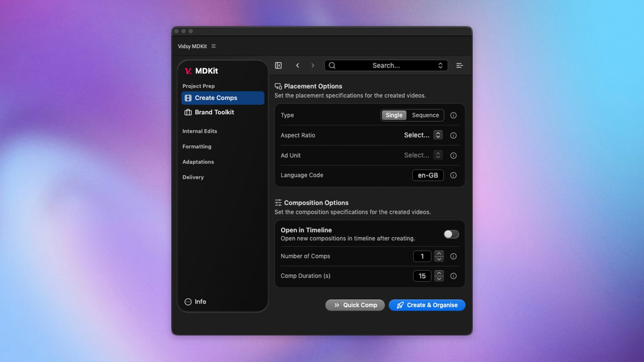
Task: Click the MDKit logo in the sidebar
Action: (x=188, y=71)
